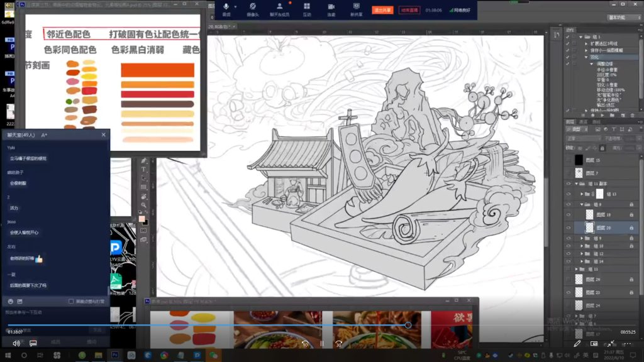Click the emoji icon in chat room
The width and height of the screenshot is (644, 362).
pos(11,301)
